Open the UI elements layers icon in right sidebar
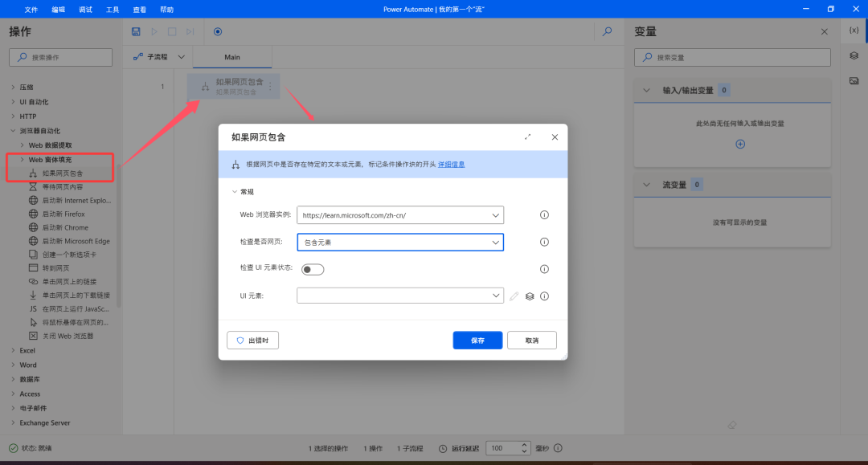Image resolution: width=868 pixels, height=465 pixels. point(854,55)
